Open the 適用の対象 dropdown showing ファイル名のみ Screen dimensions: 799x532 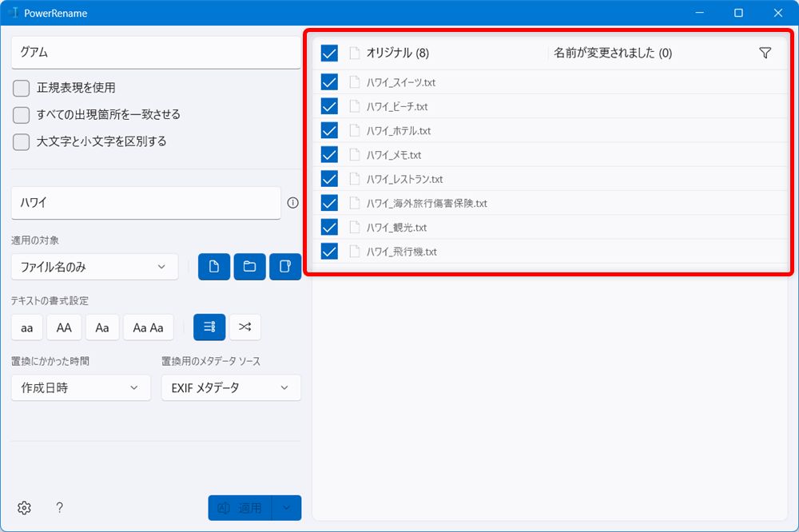point(94,267)
